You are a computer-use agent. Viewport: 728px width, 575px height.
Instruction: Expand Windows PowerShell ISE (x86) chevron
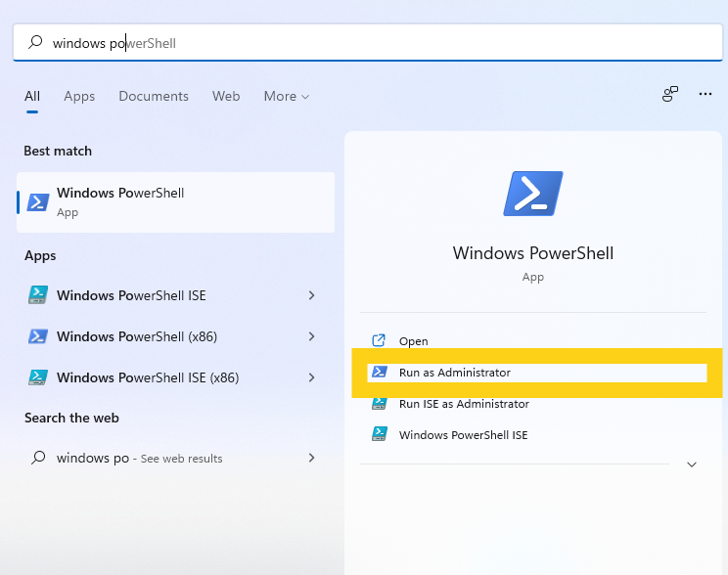click(x=311, y=377)
